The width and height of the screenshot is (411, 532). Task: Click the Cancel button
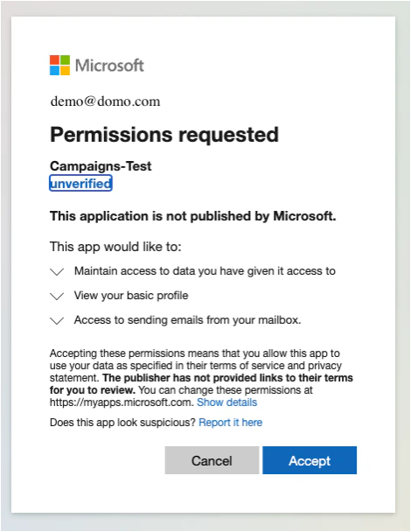212,460
